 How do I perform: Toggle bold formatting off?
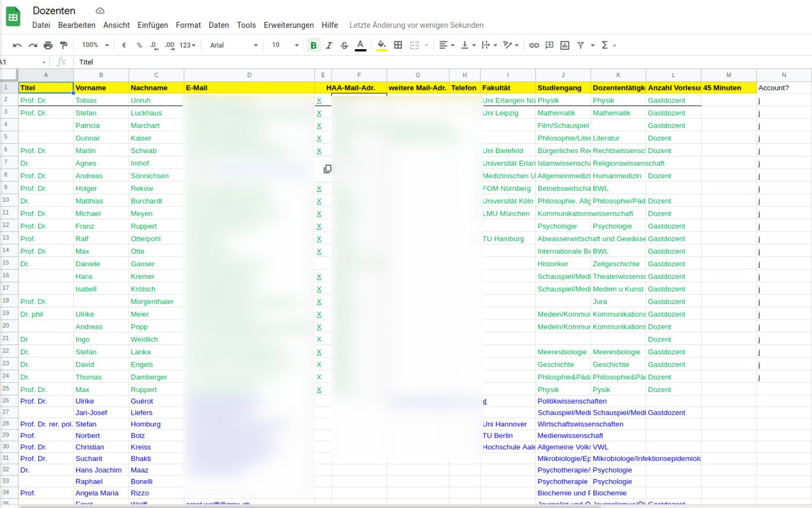[x=313, y=45]
